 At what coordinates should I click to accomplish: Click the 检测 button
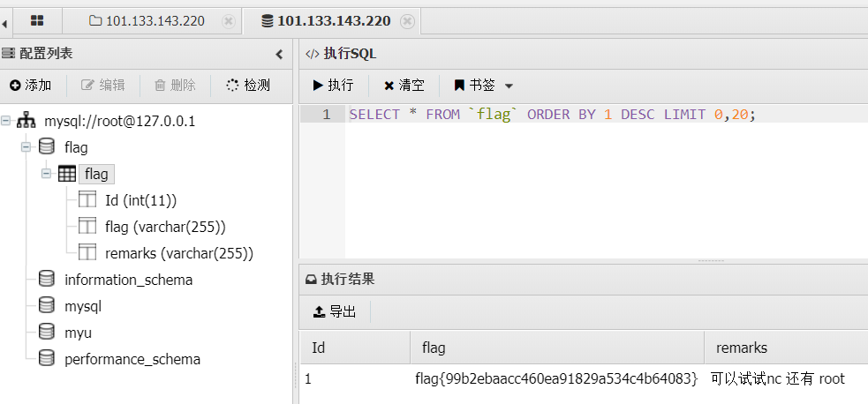(248, 85)
